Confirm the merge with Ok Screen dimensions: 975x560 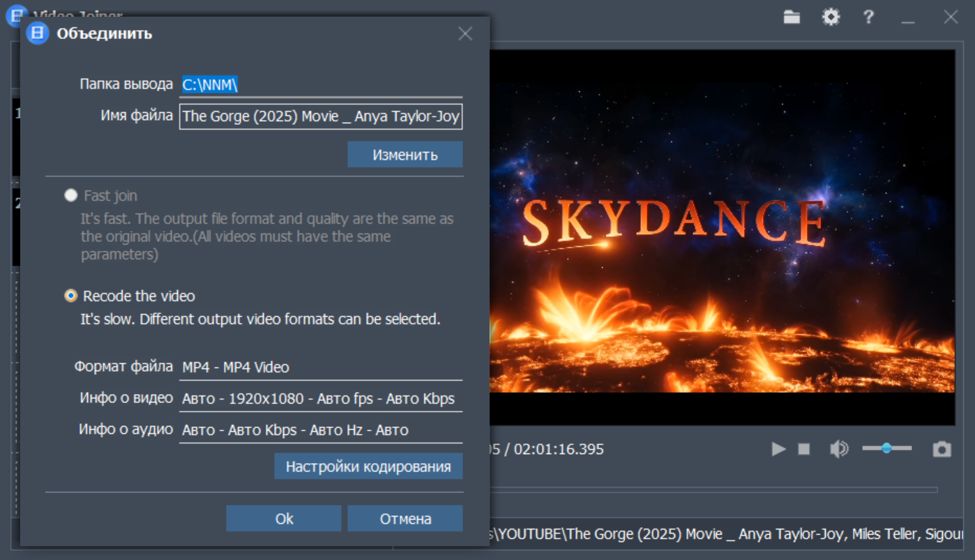tap(284, 519)
